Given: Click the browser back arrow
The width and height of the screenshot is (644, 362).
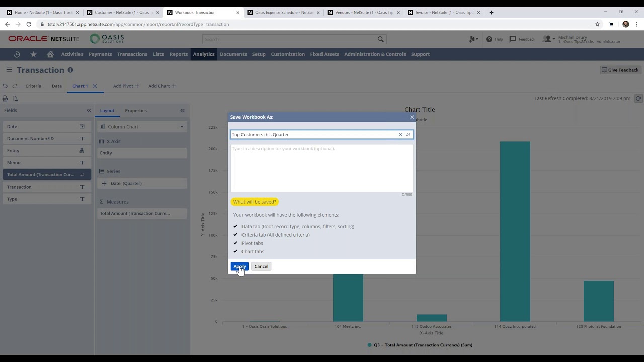Looking at the screenshot, I should (x=7, y=24).
